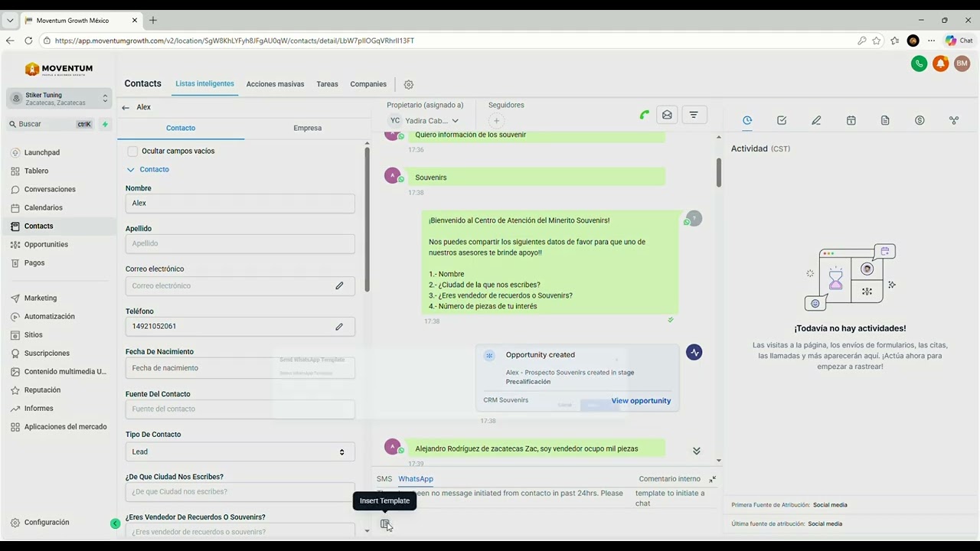Open the activity pulse icon beside Opportunity created
This screenshot has width=980, height=551.
pyautogui.click(x=694, y=353)
